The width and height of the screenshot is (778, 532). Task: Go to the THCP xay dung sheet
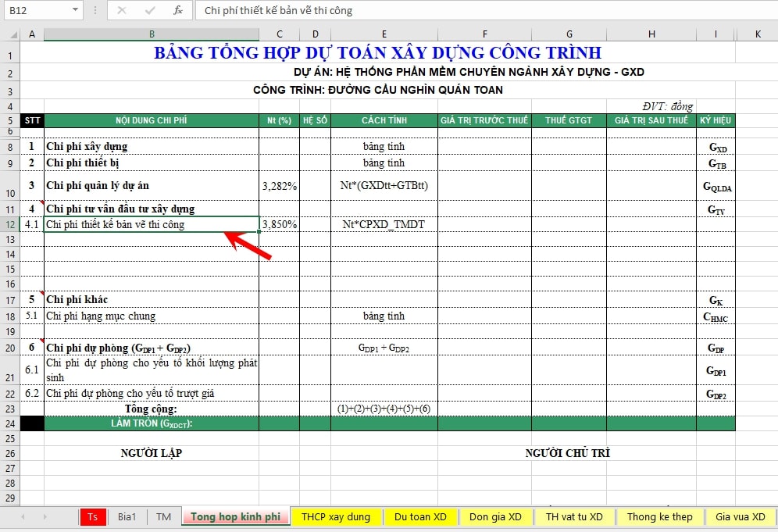point(336,516)
